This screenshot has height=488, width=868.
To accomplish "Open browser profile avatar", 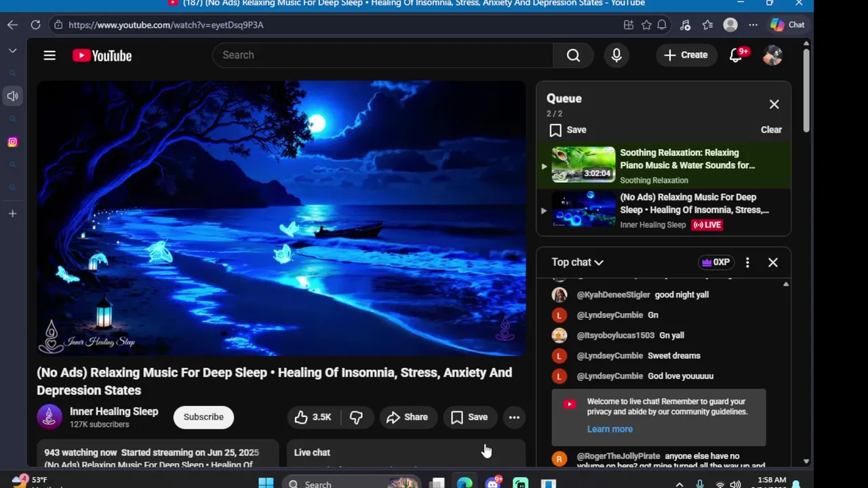I will (730, 24).
